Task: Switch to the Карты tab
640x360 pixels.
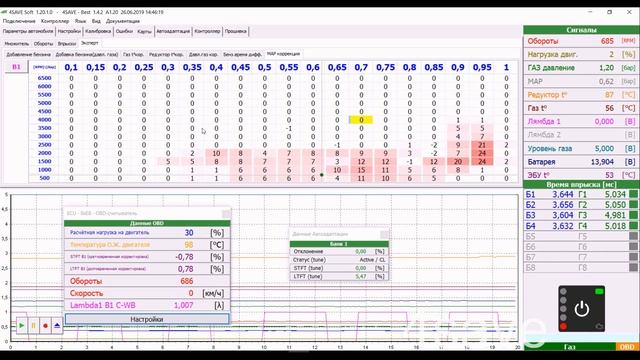Action: (x=144, y=31)
